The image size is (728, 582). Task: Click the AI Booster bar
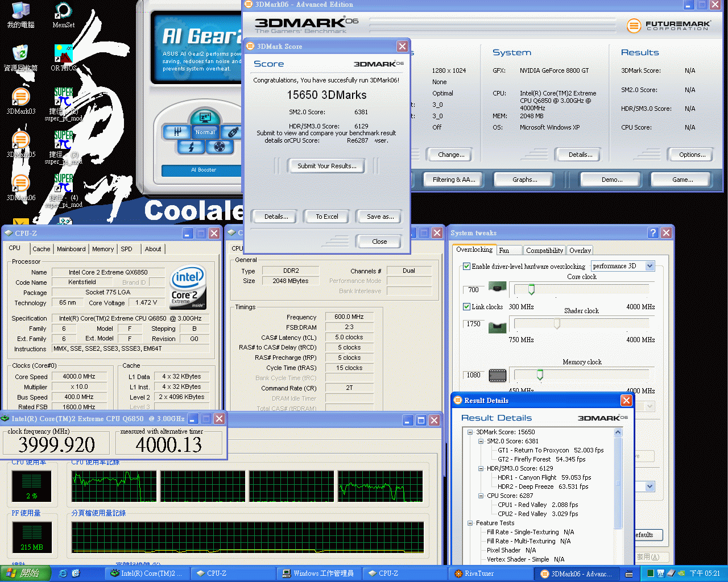pyautogui.click(x=203, y=170)
